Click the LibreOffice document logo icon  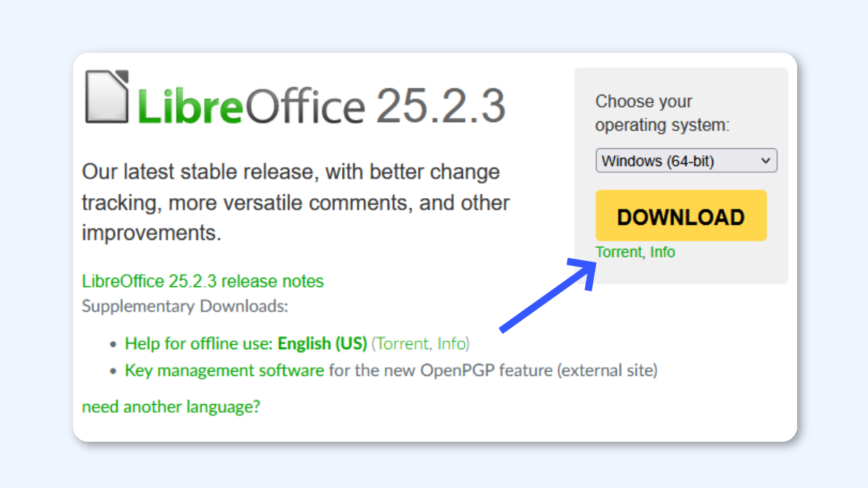(107, 97)
